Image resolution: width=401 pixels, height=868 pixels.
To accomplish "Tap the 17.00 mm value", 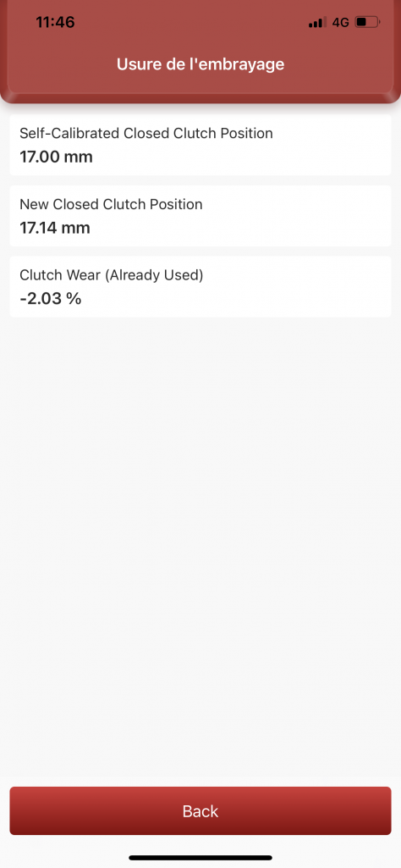I will tap(56, 158).
